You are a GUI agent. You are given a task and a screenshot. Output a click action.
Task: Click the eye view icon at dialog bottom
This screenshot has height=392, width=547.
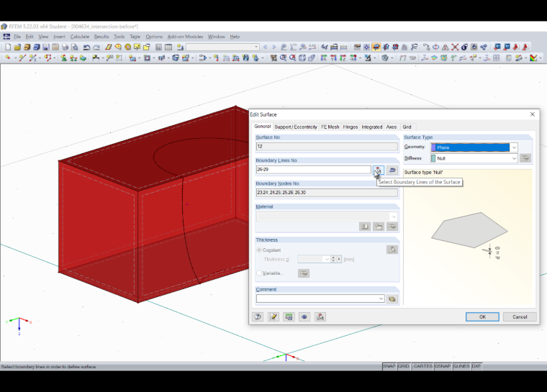(304, 316)
